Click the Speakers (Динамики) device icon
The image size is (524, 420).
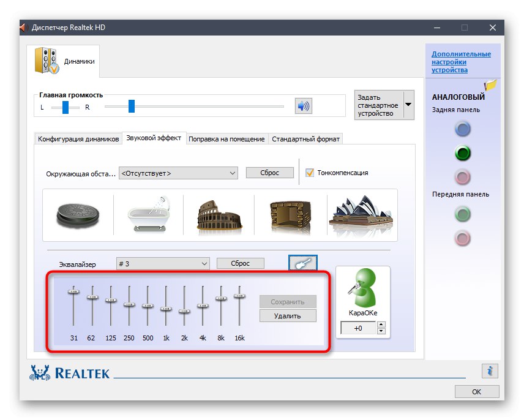pyautogui.click(x=47, y=61)
